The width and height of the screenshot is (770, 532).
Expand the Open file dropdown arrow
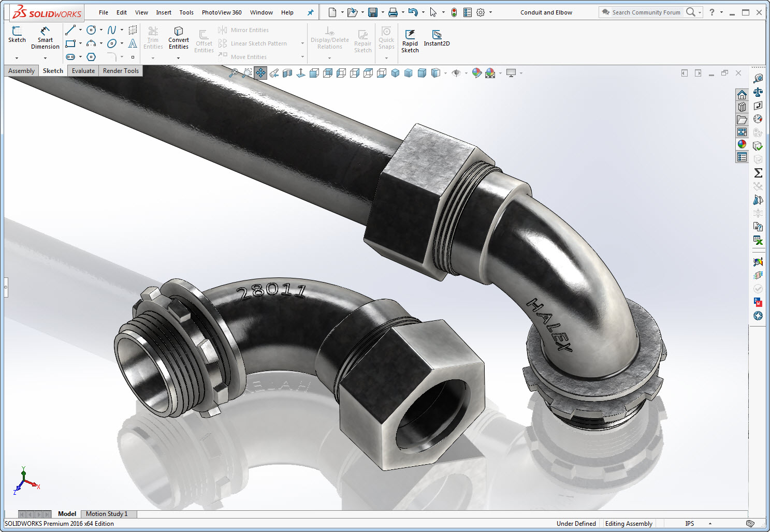362,12
